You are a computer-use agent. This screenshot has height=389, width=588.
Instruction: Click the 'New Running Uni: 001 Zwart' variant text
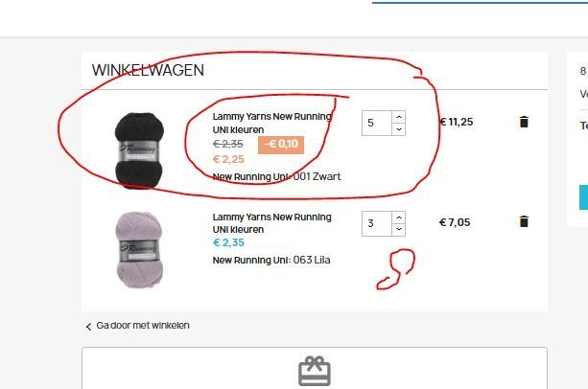click(x=277, y=176)
